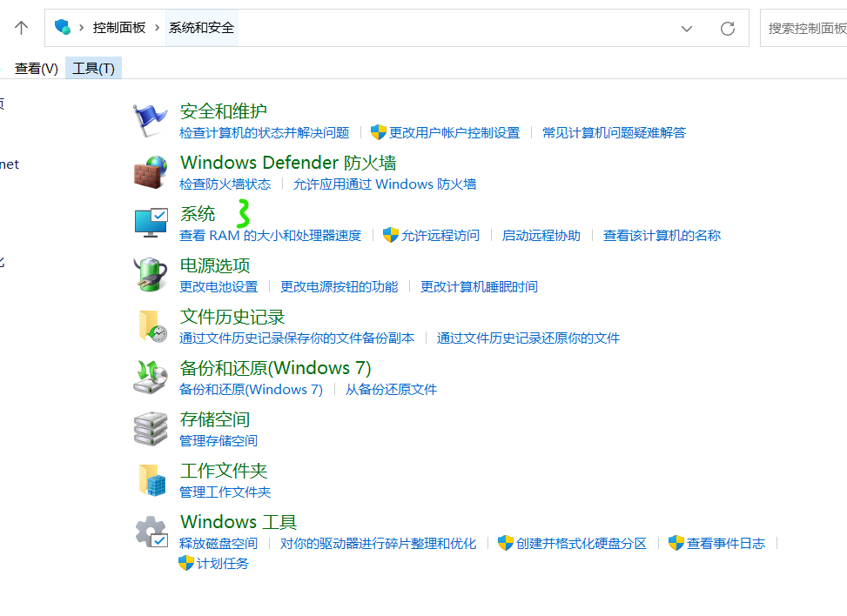Click the shield icon beside 查看事件日志
This screenshot has height=616, width=847.
pos(676,543)
